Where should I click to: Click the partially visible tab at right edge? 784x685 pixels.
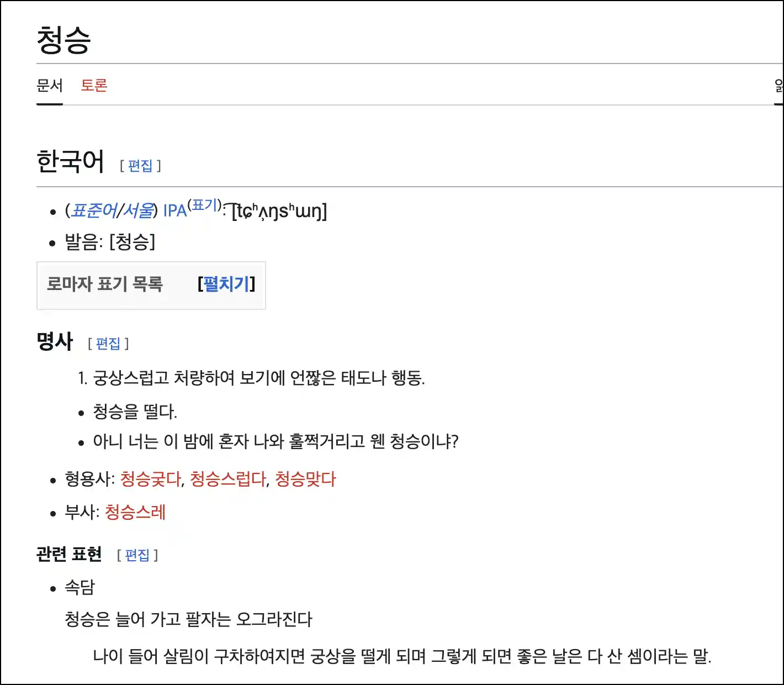click(779, 86)
